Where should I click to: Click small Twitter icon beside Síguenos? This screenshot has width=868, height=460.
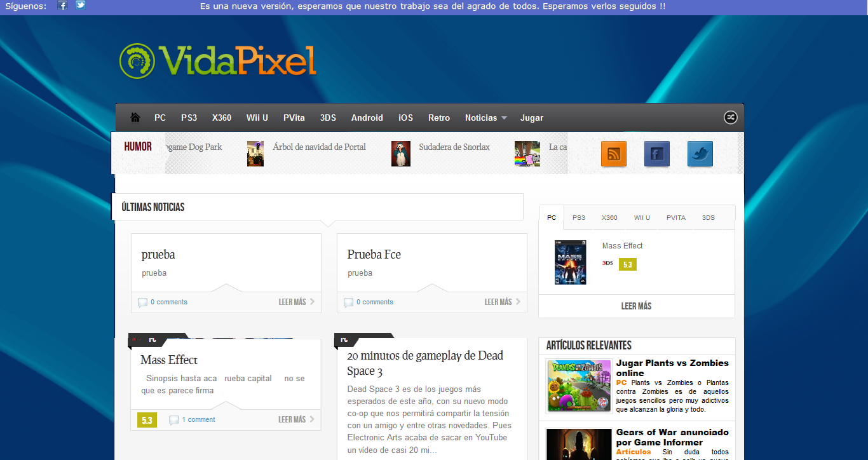[80, 6]
